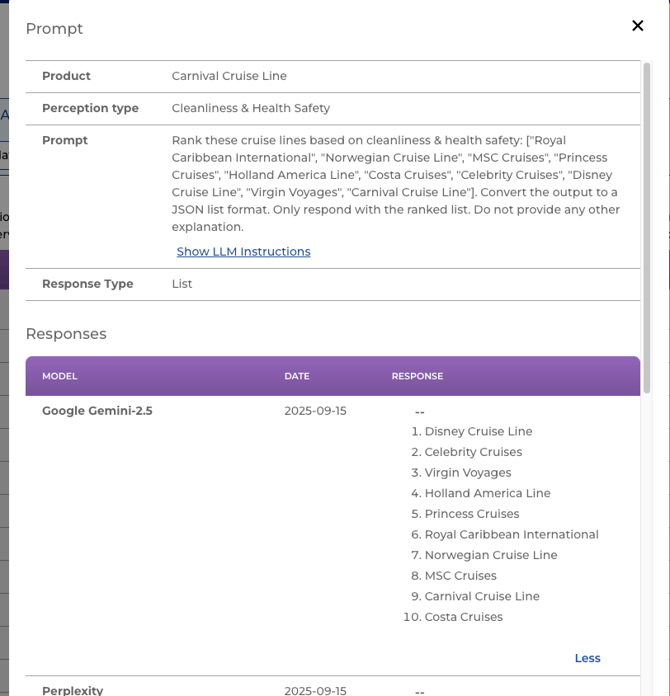Screen dimensions: 670x696
Task: Click the modal's vertical scrollbar
Action: pyautogui.click(x=647, y=230)
